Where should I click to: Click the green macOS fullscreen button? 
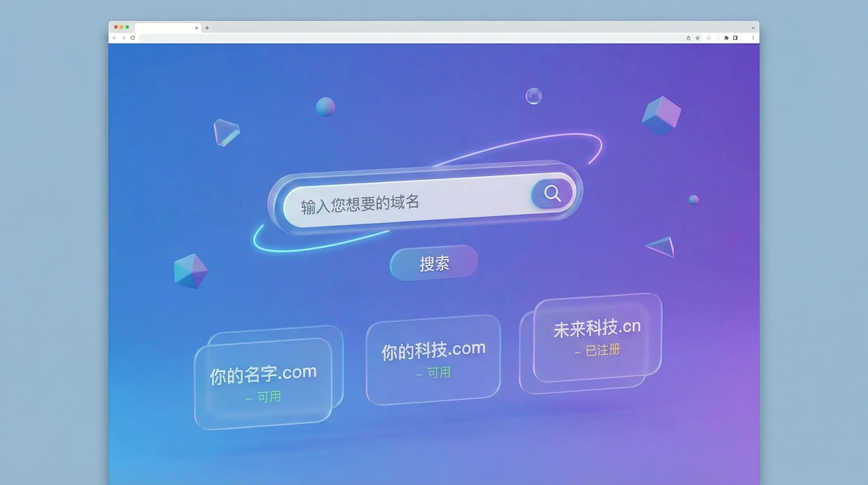tap(127, 27)
